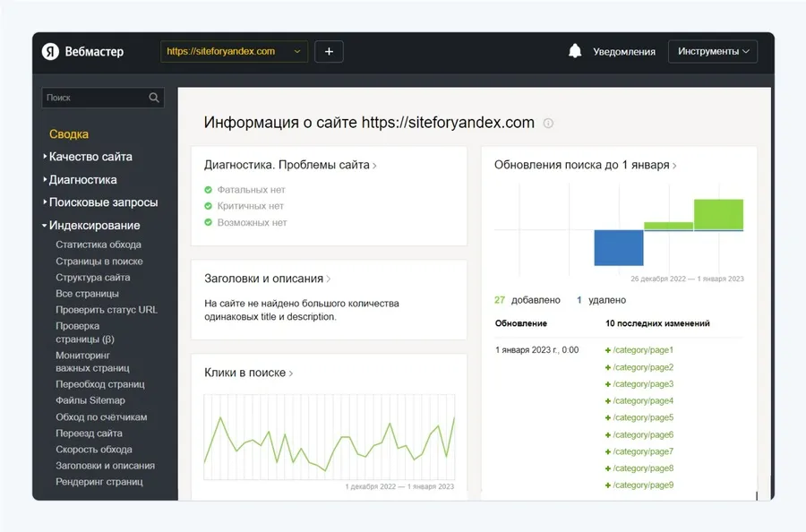Click green check icon next to Критичных нет

208,206
